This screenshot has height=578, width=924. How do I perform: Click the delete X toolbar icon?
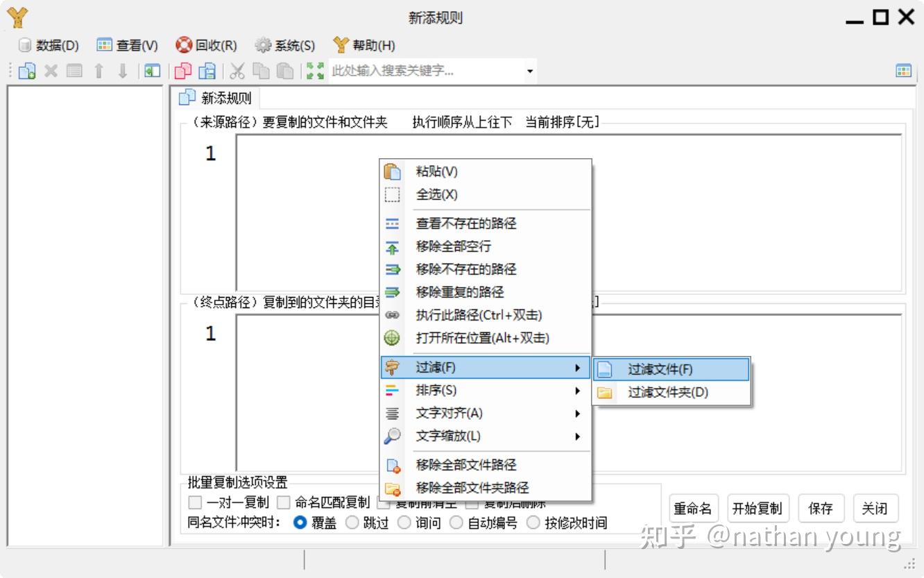51,71
